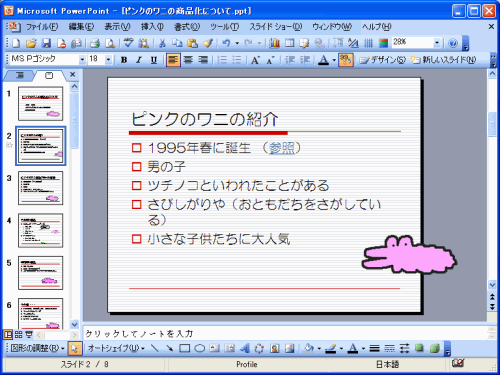Click the Print icon
The width and height of the screenshot is (500, 375).
[x=95, y=43]
